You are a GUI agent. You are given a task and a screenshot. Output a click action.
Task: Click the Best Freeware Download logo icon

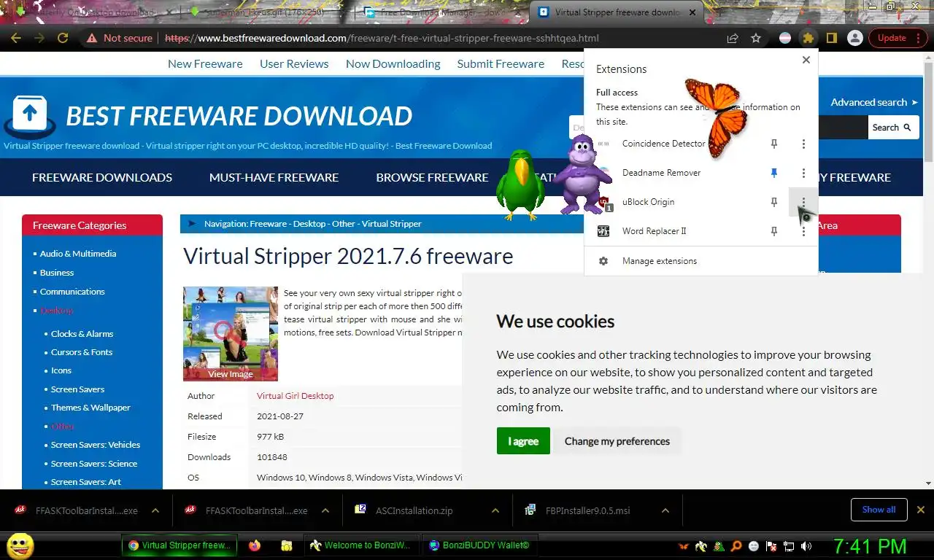pos(30,116)
